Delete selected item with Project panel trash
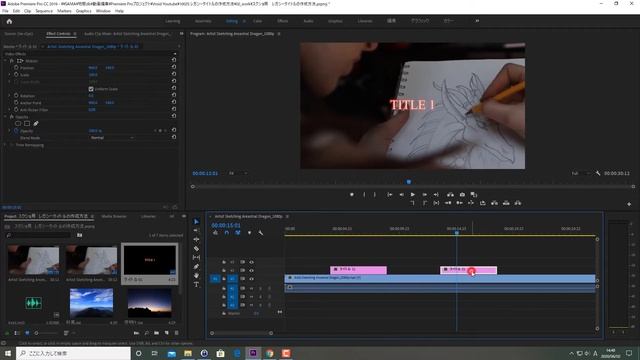Screen dimensions: 640x360 click(177, 333)
